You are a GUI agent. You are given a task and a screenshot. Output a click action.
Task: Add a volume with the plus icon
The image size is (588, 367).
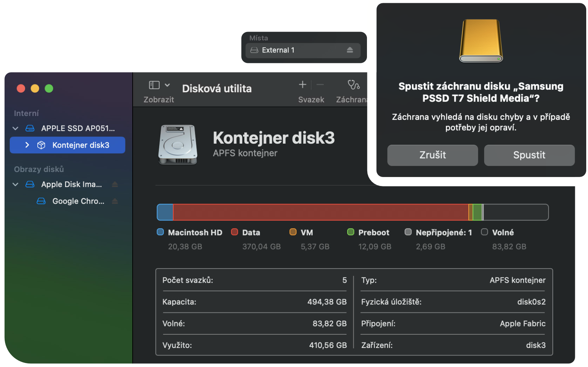click(x=303, y=84)
